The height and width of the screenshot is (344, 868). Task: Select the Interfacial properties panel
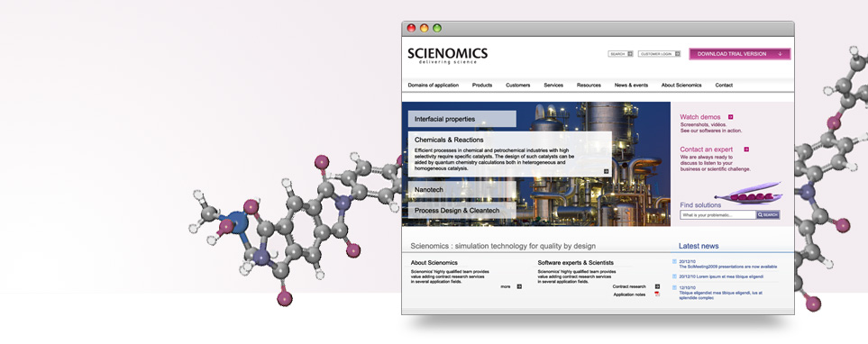(x=462, y=119)
